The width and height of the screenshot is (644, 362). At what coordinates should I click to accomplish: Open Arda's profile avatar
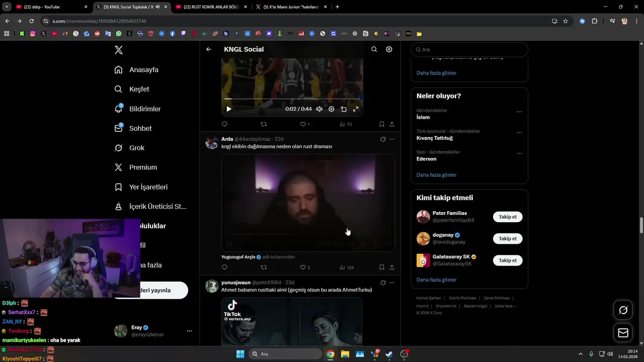tap(211, 143)
